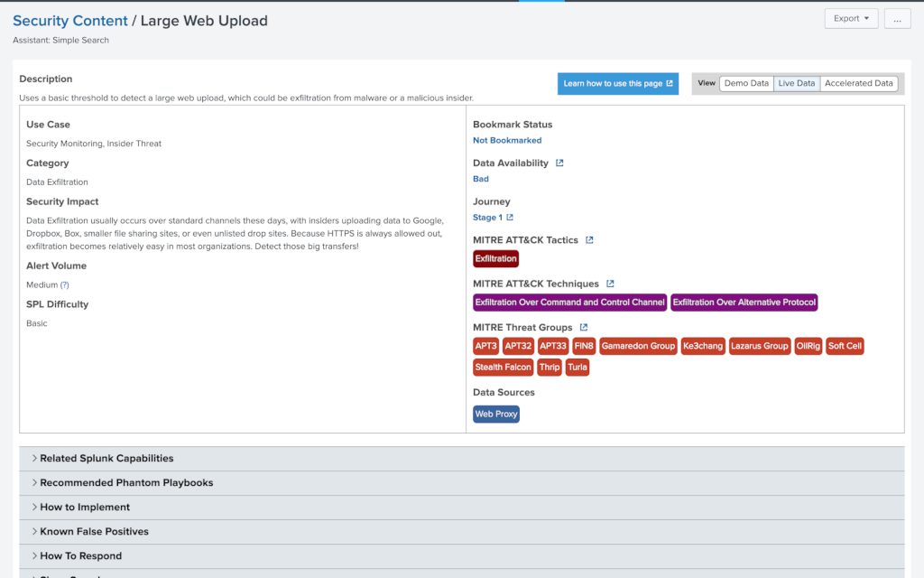Open the Stage 1 journey link
The image size is (924, 578).
tap(487, 217)
